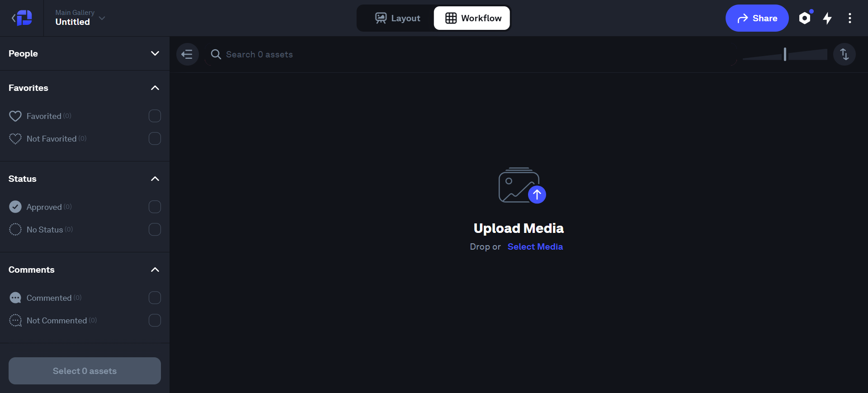Click the Share button

757,18
